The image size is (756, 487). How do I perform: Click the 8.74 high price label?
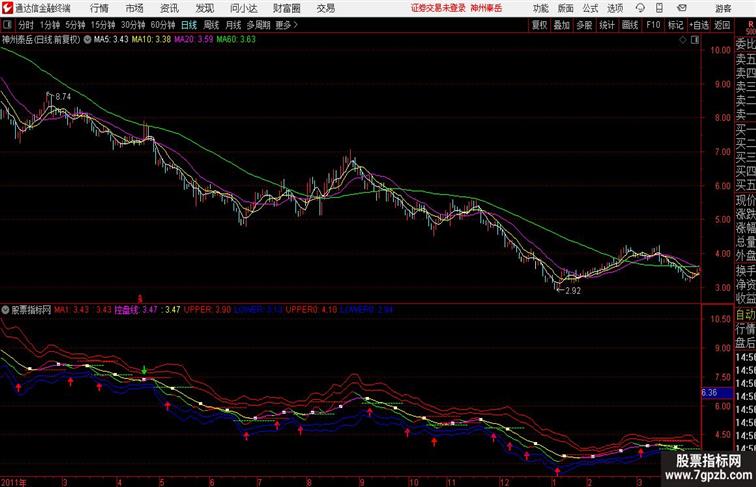(63, 97)
